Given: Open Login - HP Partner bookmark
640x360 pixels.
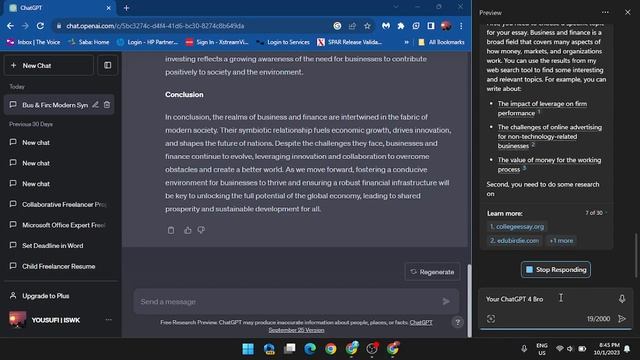Looking at the screenshot, I should pyautogui.click(x=147, y=42).
